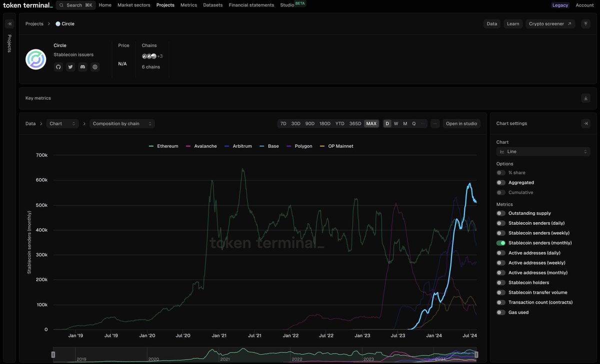This screenshot has height=364, width=600.
Task: Open the Metrics menu
Action: point(188,5)
